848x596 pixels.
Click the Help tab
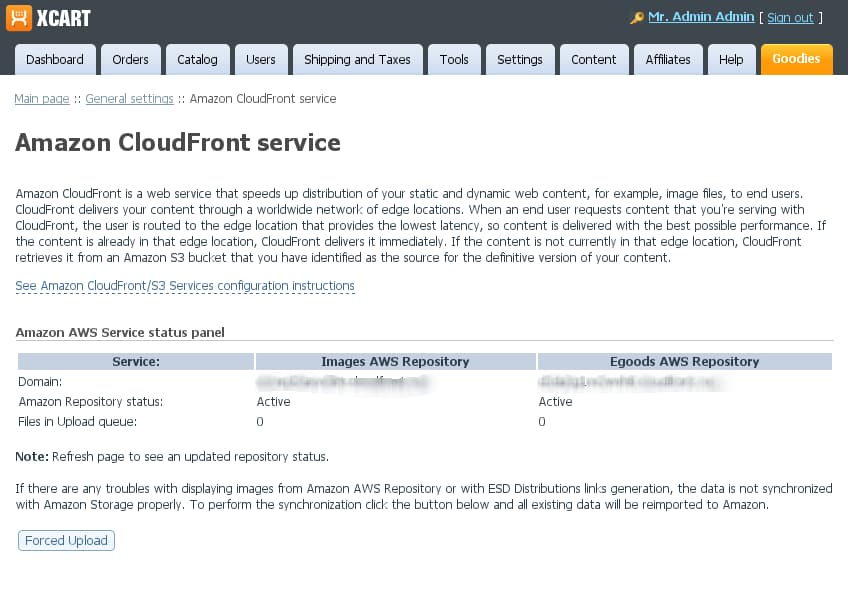click(x=731, y=59)
